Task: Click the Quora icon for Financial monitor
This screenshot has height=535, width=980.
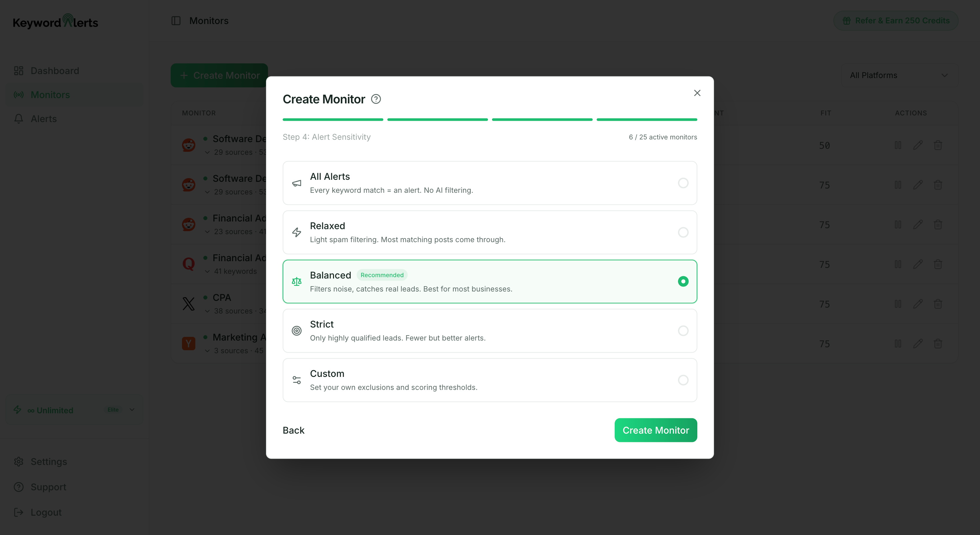Action: click(x=188, y=264)
